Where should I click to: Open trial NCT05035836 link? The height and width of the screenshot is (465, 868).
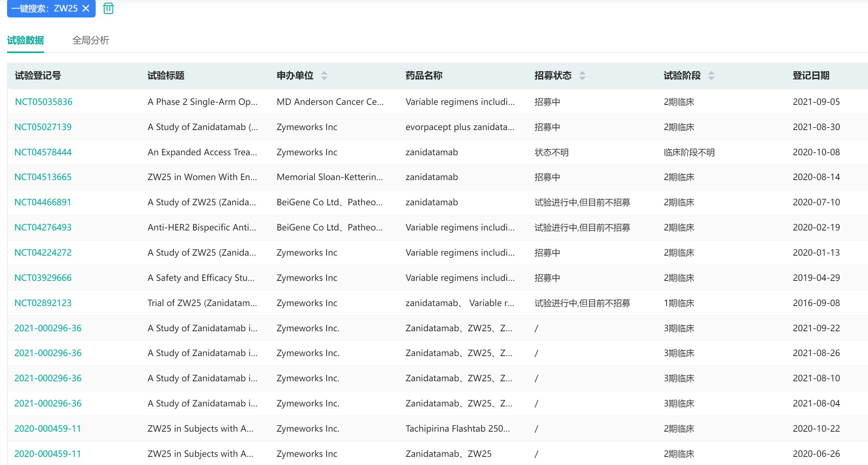43,102
